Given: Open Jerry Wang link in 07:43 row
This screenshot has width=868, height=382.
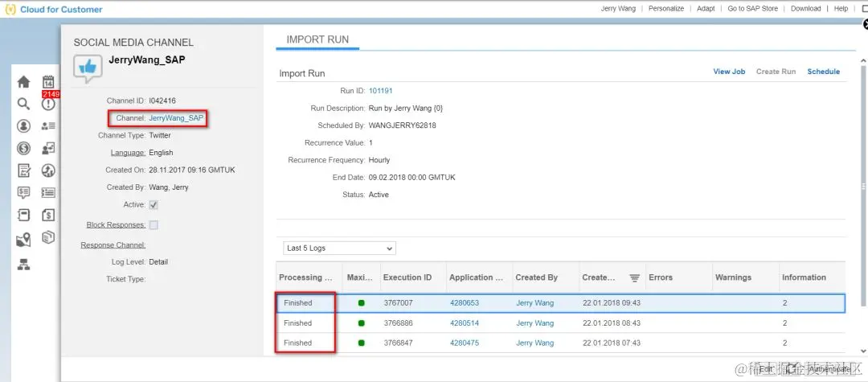Looking at the screenshot, I should 534,343.
